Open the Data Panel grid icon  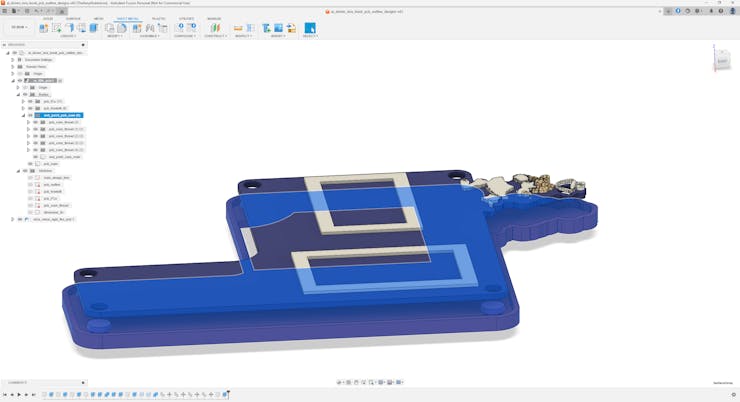point(5,10)
